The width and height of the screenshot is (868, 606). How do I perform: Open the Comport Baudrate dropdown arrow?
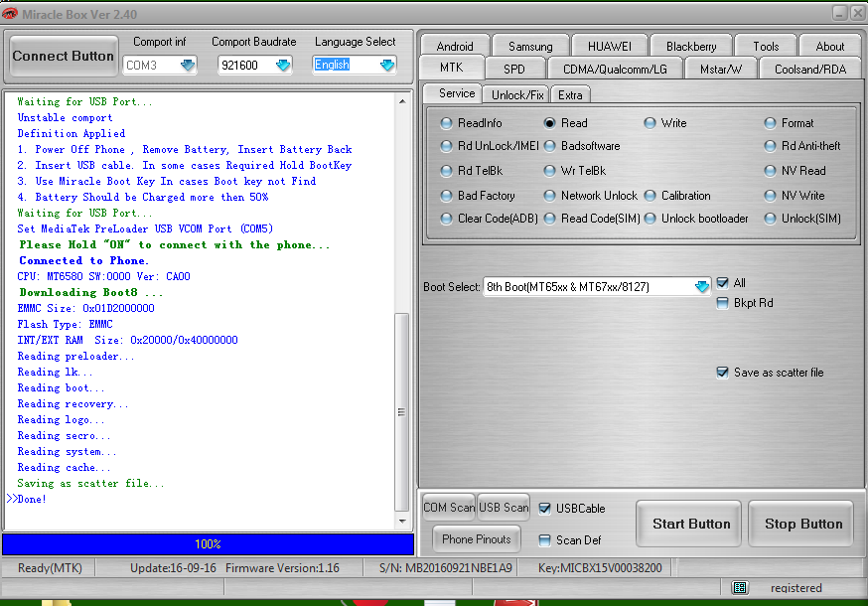pos(283,65)
